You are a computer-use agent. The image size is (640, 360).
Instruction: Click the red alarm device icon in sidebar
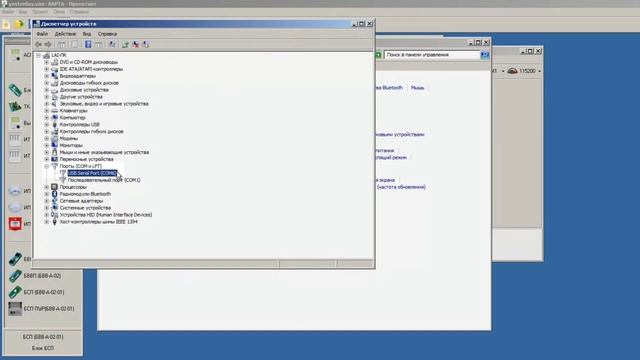coord(15,224)
